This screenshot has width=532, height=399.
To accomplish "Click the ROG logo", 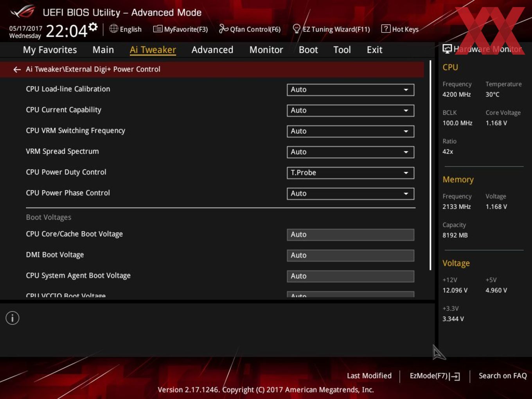I will click(x=23, y=12).
